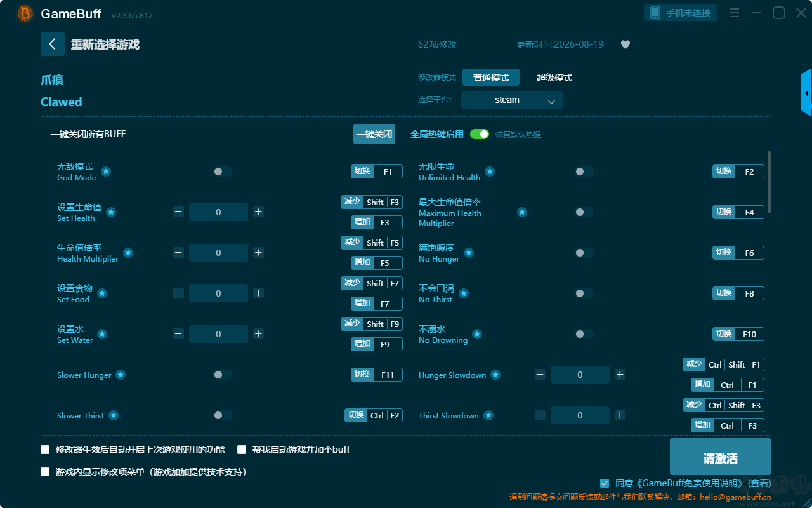Click the heart favorite icon
Image resolution: width=812 pixels, height=508 pixels.
pyautogui.click(x=625, y=44)
